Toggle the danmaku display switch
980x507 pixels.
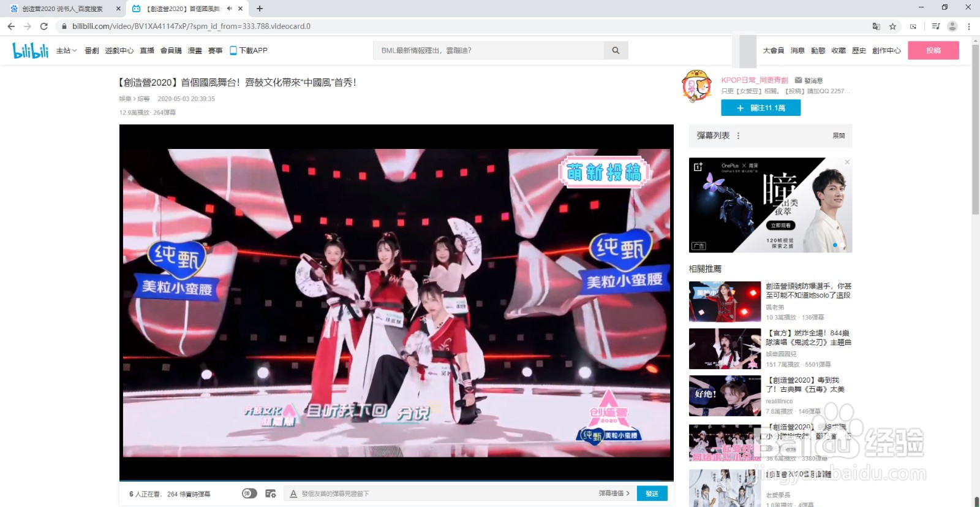(x=249, y=494)
